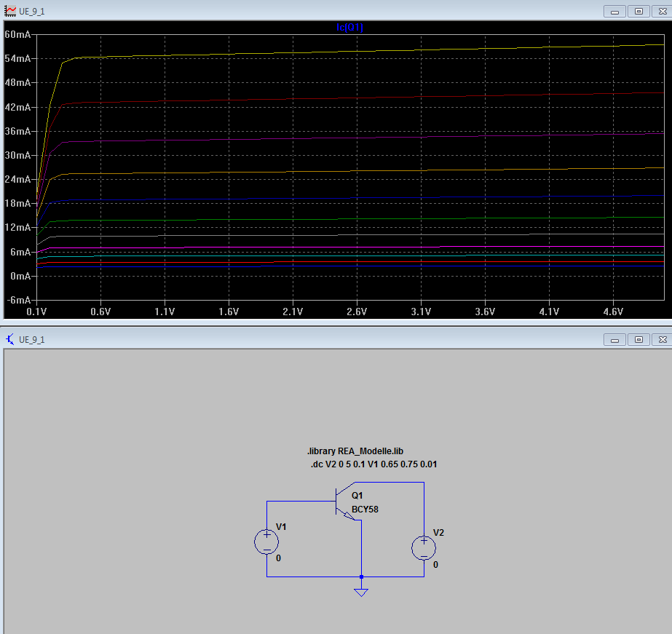Viewport: 672px width, 634px height.
Task: Click the 1.1V x-axis label
Action: [x=165, y=312]
